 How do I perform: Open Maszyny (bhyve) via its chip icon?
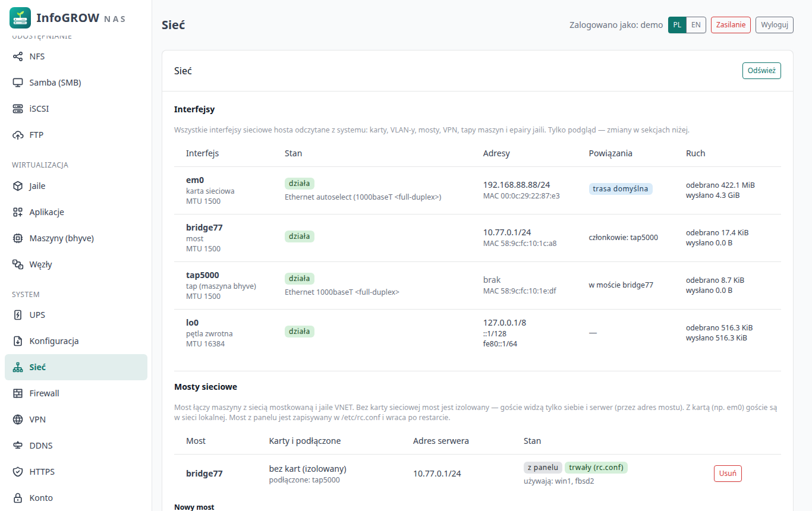(18, 238)
